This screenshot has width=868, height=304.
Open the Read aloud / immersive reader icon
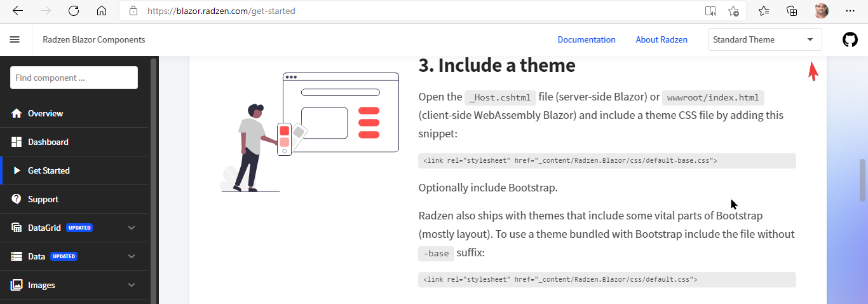[710, 11]
